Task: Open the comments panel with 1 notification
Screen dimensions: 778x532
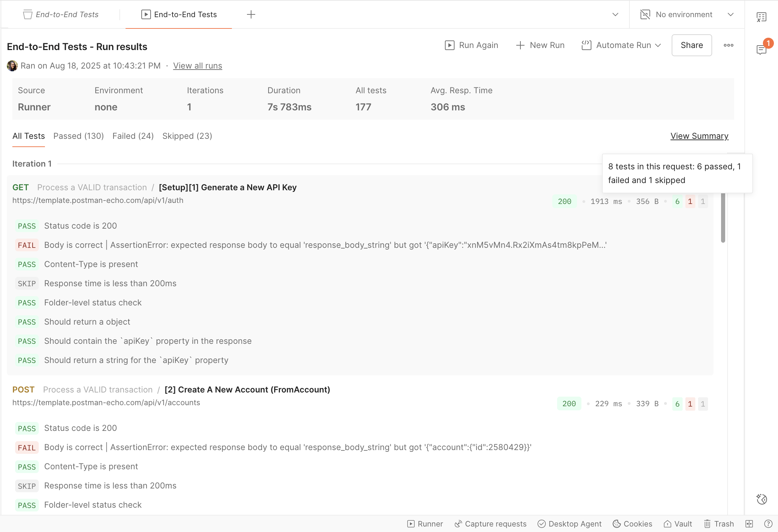Action: click(x=761, y=49)
